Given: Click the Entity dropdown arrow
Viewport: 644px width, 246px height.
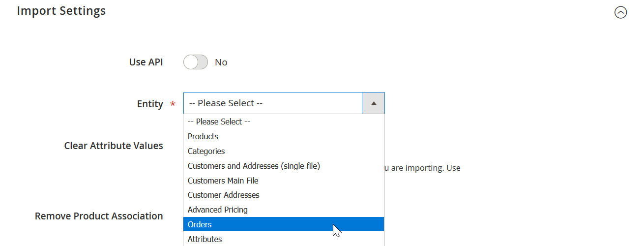Looking at the screenshot, I should tap(374, 103).
